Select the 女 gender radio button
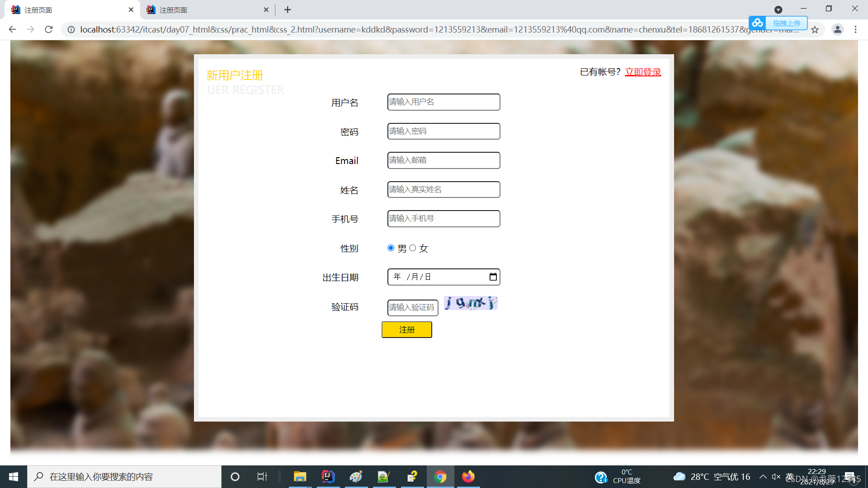868x488 pixels. [412, 248]
